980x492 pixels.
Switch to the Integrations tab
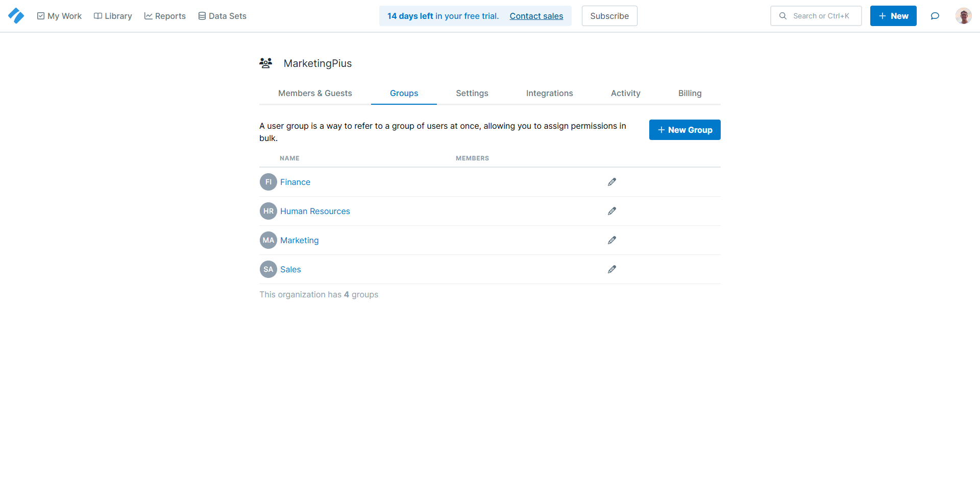point(549,93)
